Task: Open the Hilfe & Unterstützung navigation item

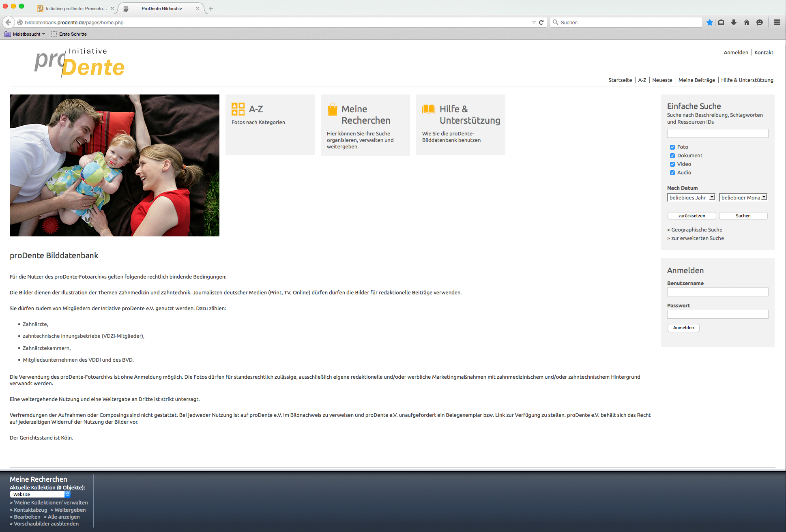Action: click(x=747, y=80)
